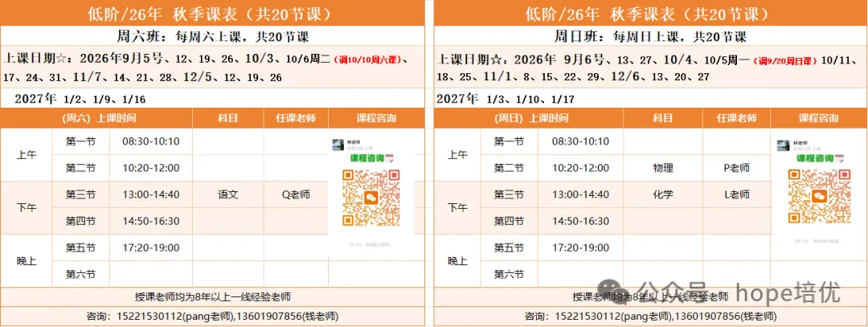The width and height of the screenshot is (868, 327).
Task: Click the 物理 subject cell
Action: click(663, 168)
